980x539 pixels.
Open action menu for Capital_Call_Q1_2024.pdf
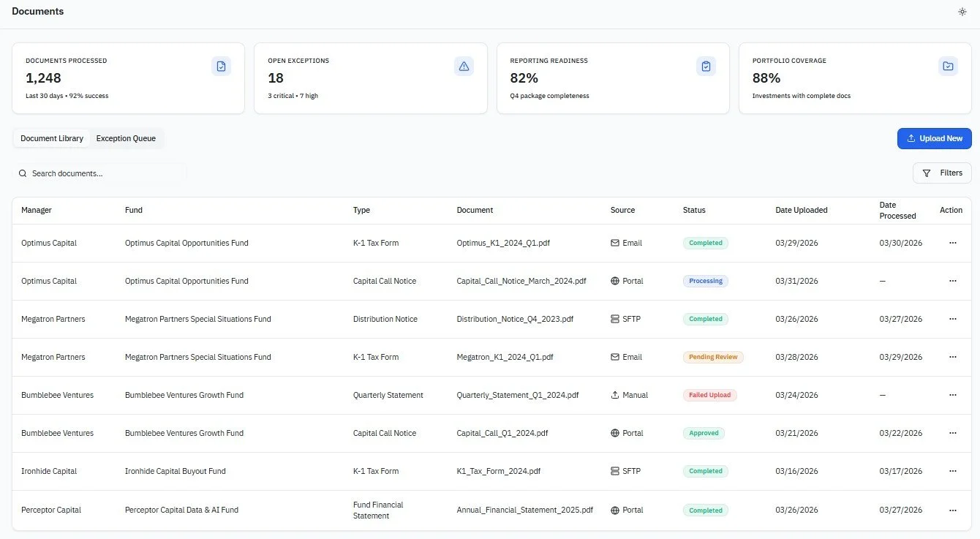952,433
